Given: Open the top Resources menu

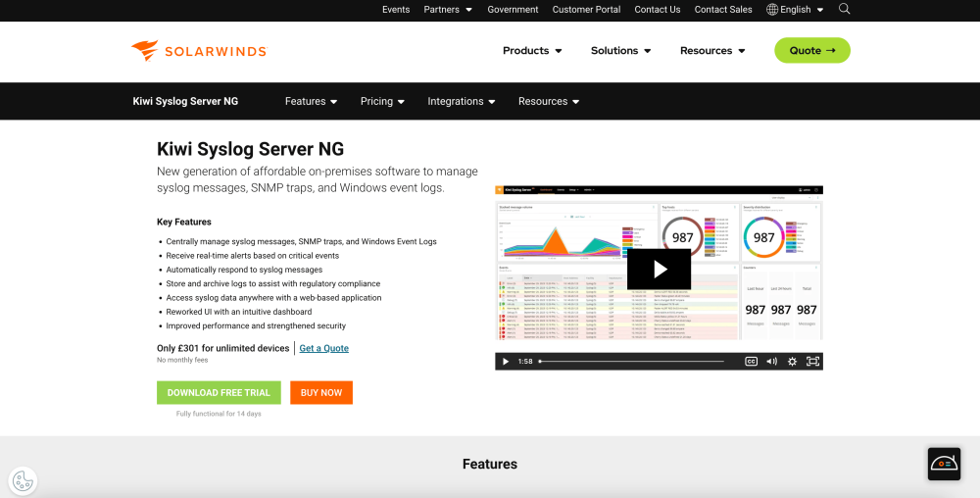Looking at the screenshot, I should point(712,51).
